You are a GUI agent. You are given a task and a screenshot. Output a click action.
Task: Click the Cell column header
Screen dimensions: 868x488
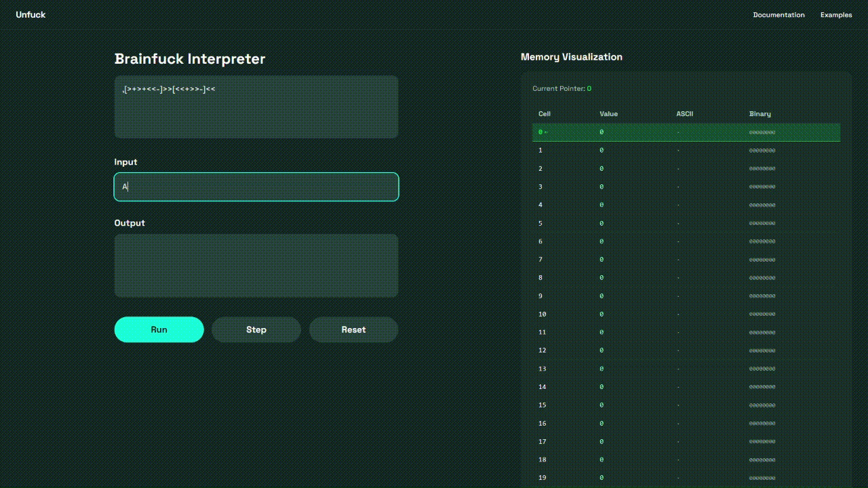pyautogui.click(x=544, y=114)
